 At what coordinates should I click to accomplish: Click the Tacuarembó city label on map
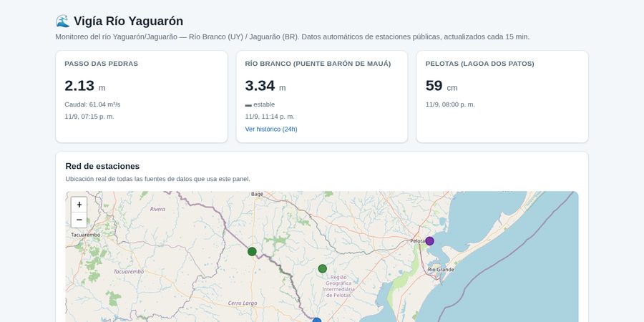[86, 235]
